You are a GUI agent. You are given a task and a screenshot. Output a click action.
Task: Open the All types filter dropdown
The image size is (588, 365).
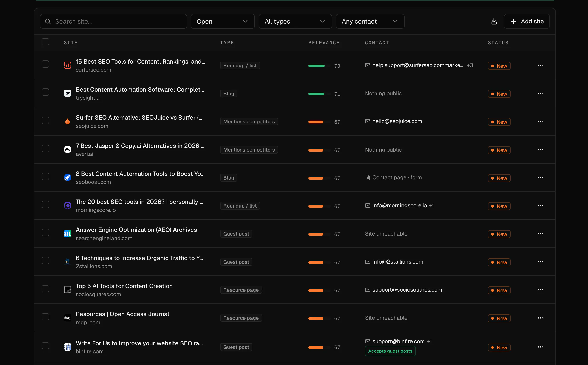tap(295, 22)
